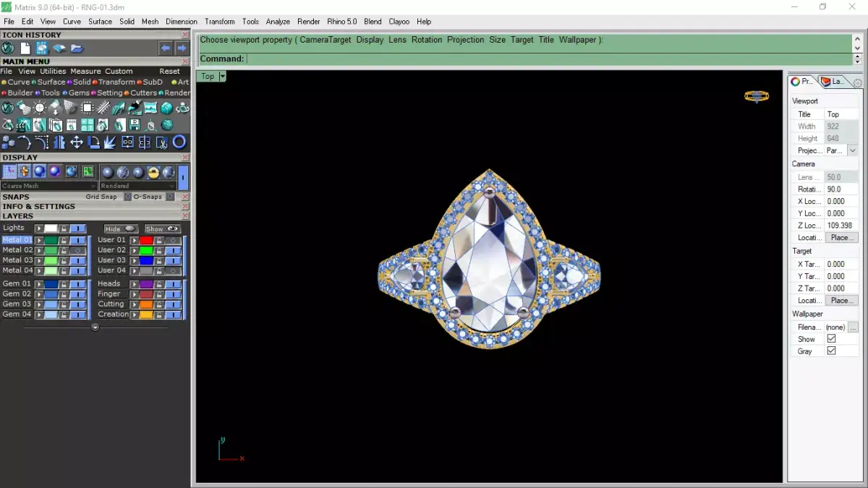The image size is (868, 488).
Task: Toggle O-Snaps in the Snaps panel
Action: click(170, 196)
